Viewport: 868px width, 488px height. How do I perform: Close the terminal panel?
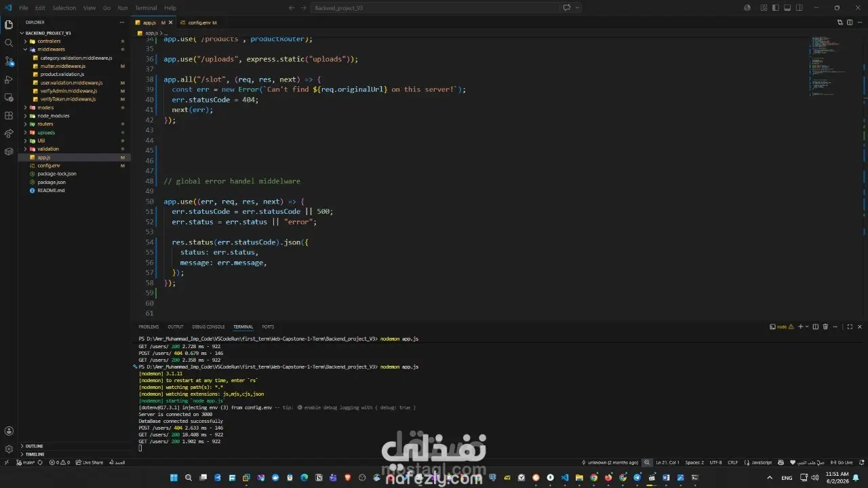point(859,326)
